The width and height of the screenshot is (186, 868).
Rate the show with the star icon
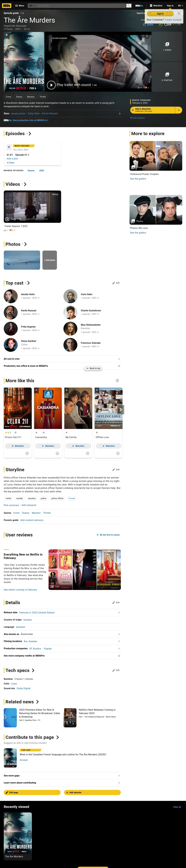148,24
